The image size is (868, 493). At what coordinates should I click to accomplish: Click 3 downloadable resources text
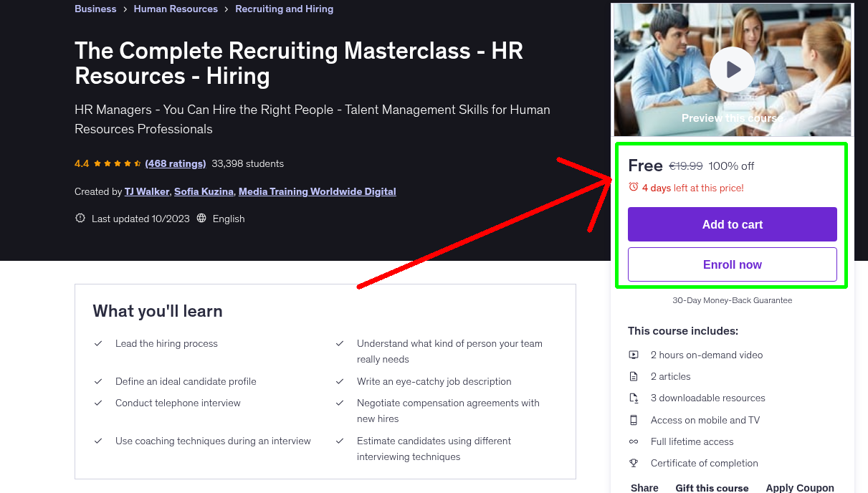click(708, 398)
